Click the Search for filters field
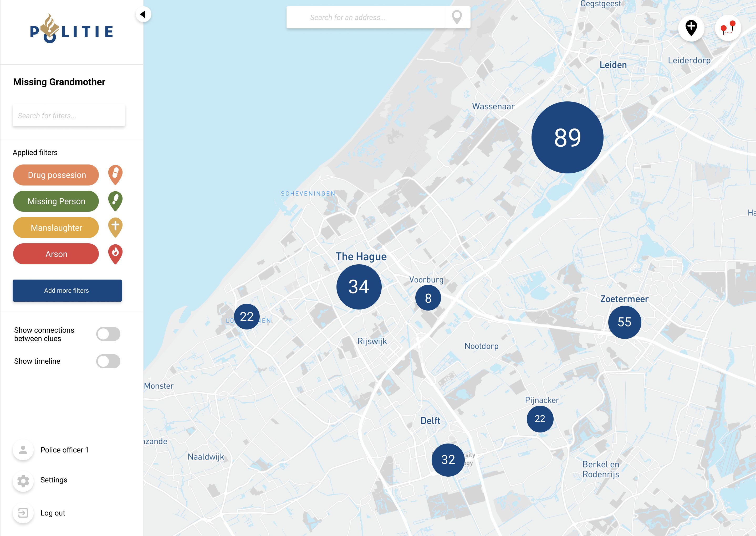The width and height of the screenshot is (756, 536). click(69, 116)
